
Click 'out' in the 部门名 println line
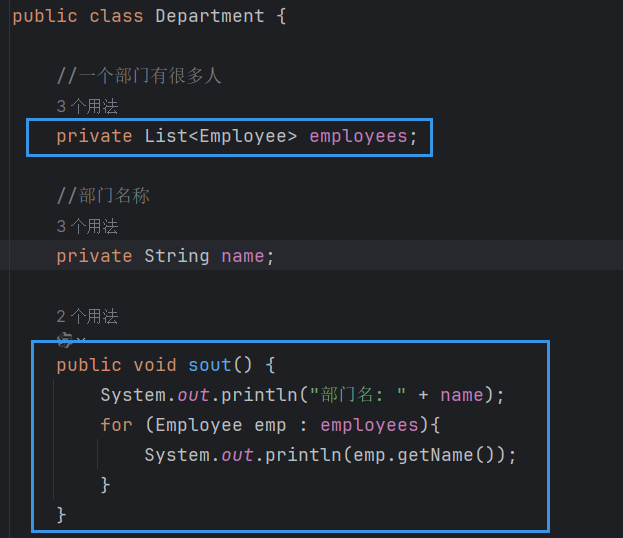click(x=193, y=395)
